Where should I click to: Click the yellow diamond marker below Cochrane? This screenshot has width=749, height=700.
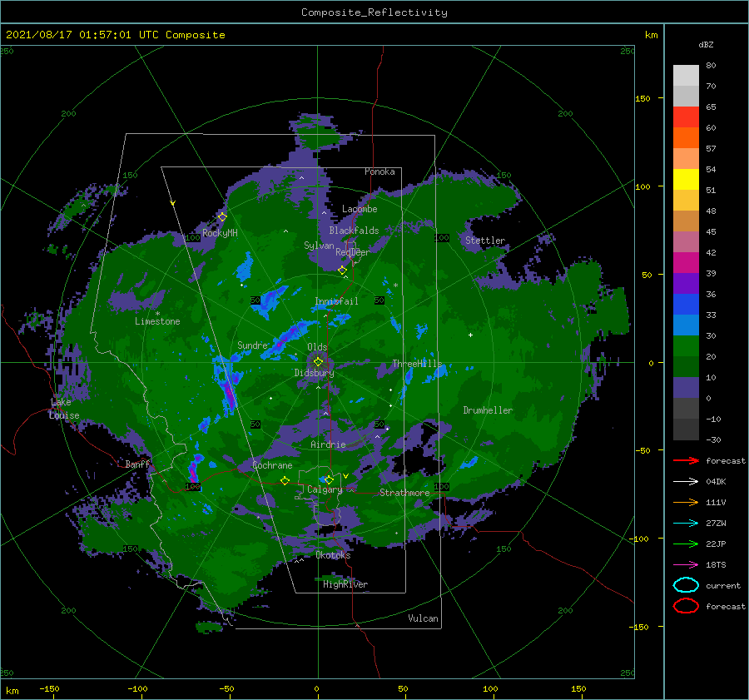(x=285, y=480)
